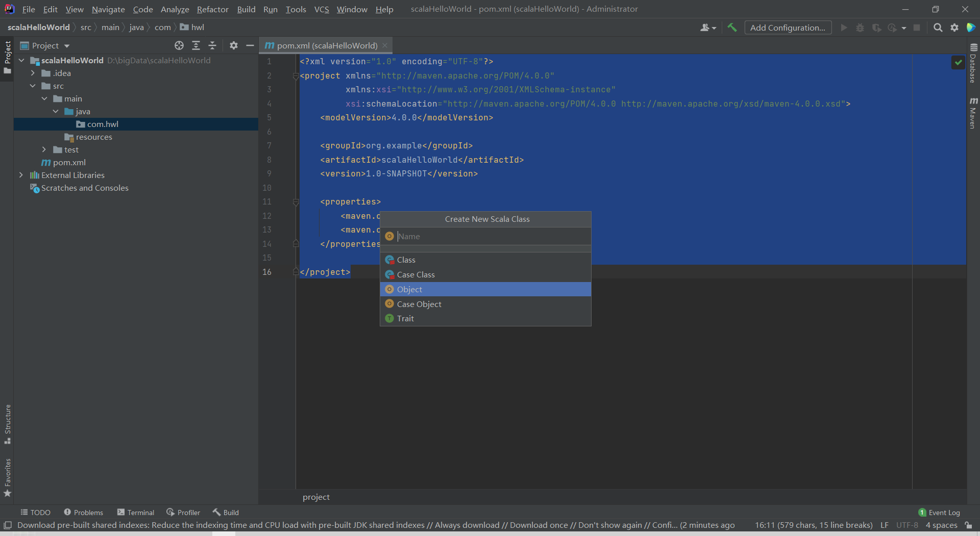Open pom.xml in project tree
This screenshot has height=536, width=980.
tap(69, 162)
